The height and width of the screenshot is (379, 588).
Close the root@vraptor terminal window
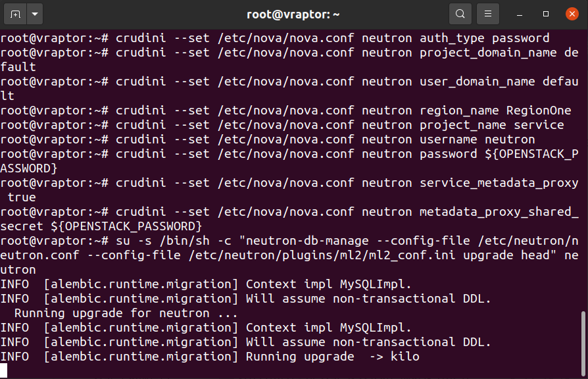pyautogui.click(x=572, y=14)
